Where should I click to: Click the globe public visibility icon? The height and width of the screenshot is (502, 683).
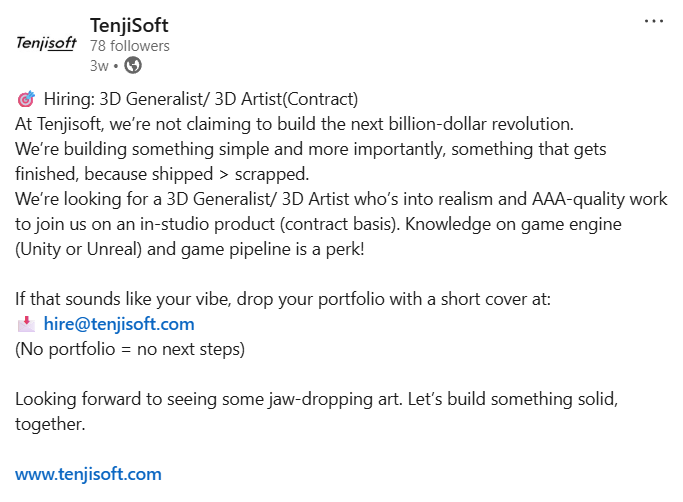tap(133, 66)
